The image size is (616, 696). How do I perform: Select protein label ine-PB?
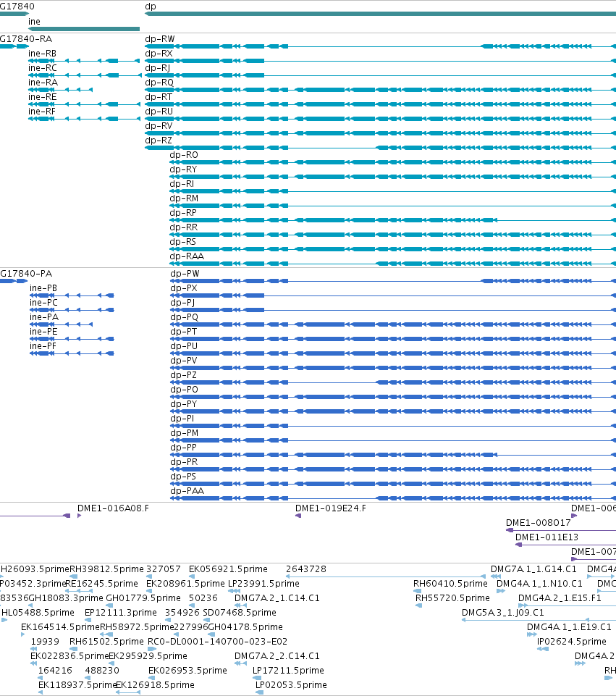pos(43,288)
